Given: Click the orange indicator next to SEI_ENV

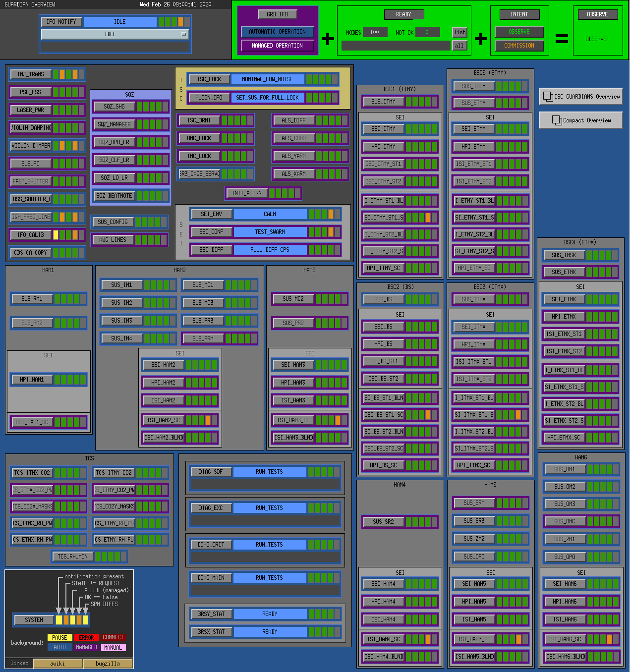Looking at the screenshot, I should [331, 214].
